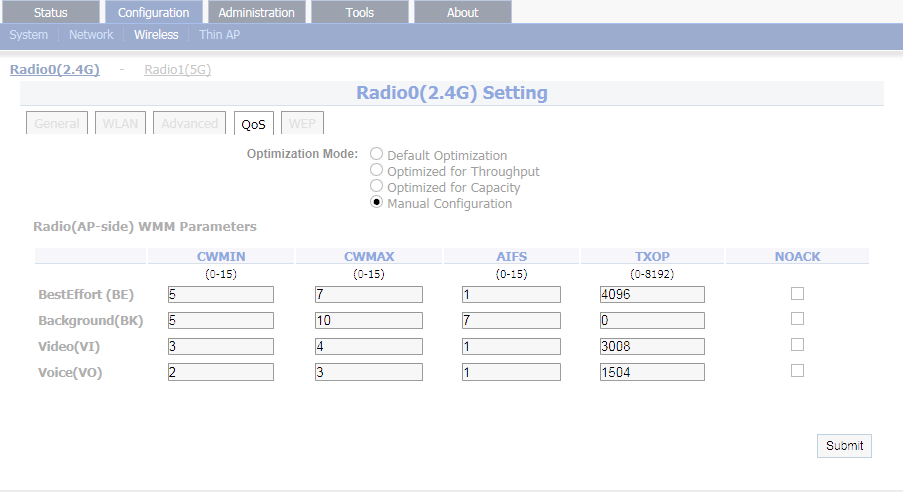Image resolution: width=903 pixels, height=492 pixels.
Task: Click the CWMAX column header
Action: pos(369,256)
